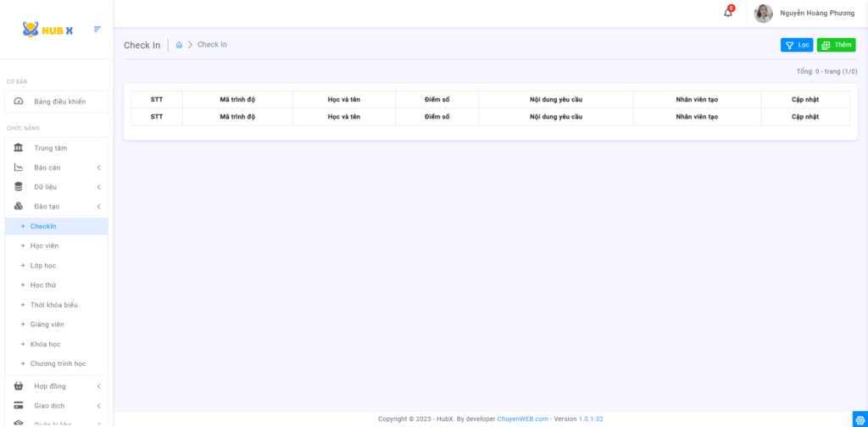Select the Lớp học submenu item
This screenshot has width=868, height=427.
coord(57,265)
